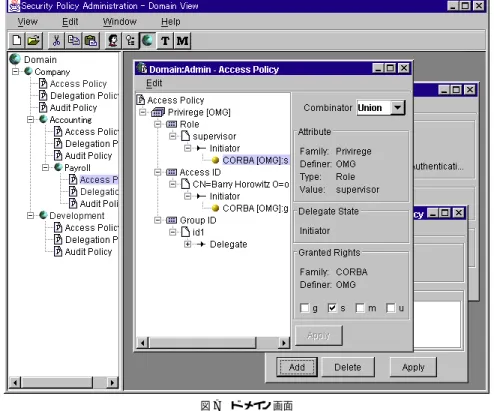Click the Paste clipboard toolbar icon
494x411 pixels.
(91, 41)
